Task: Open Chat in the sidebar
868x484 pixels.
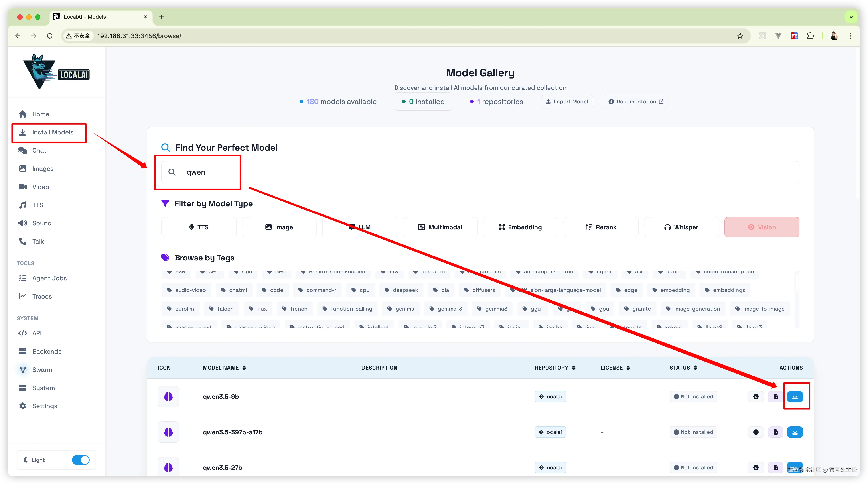Action: 39,150
